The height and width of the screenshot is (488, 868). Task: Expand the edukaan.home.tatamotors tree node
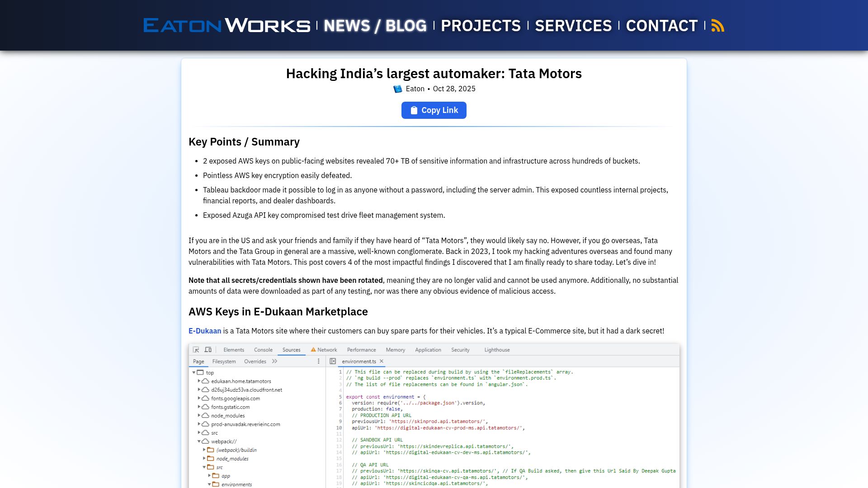[199, 381]
